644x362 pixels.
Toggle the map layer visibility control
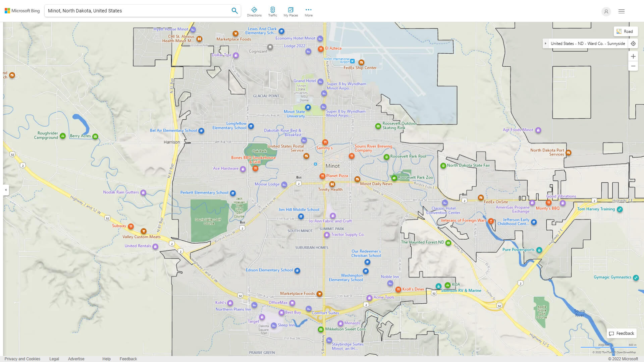625,32
